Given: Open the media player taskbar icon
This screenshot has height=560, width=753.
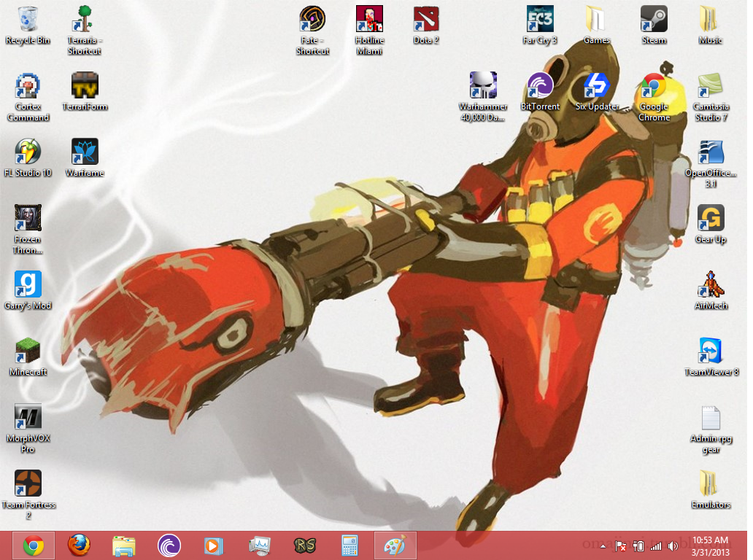Looking at the screenshot, I should [x=215, y=545].
